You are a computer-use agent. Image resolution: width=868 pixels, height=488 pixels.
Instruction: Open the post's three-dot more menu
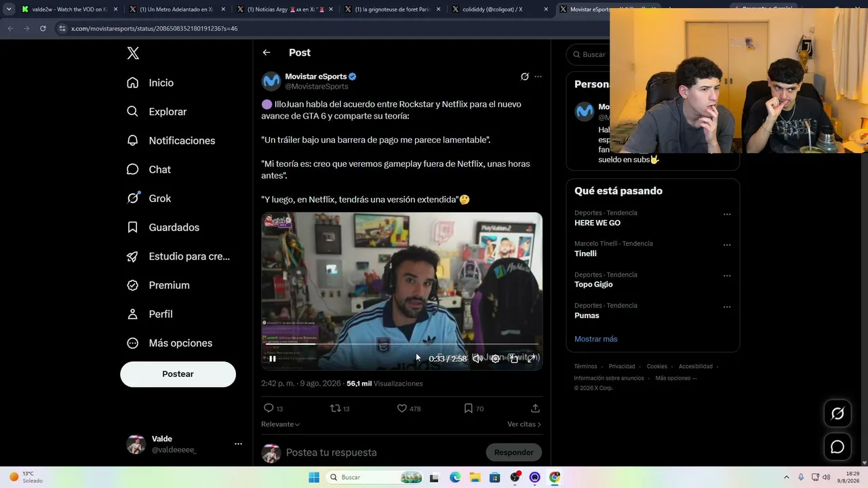tap(538, 77)
